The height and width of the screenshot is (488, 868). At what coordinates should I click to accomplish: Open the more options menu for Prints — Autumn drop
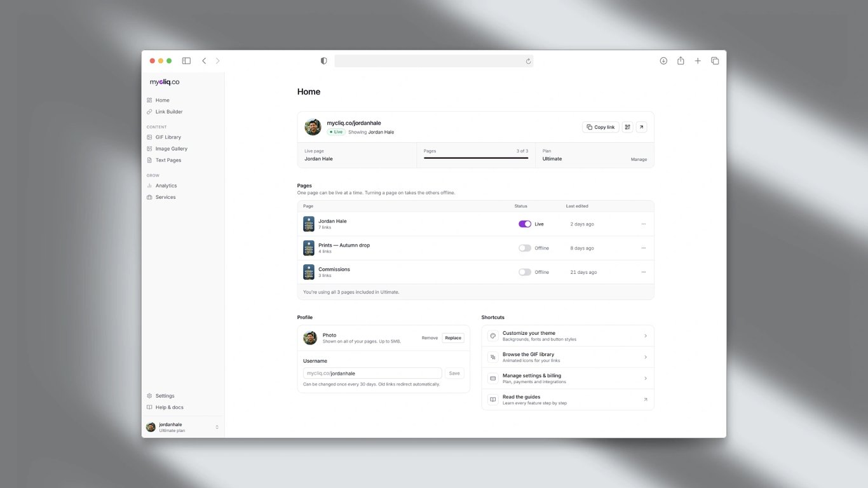click(x=643, y=248)
